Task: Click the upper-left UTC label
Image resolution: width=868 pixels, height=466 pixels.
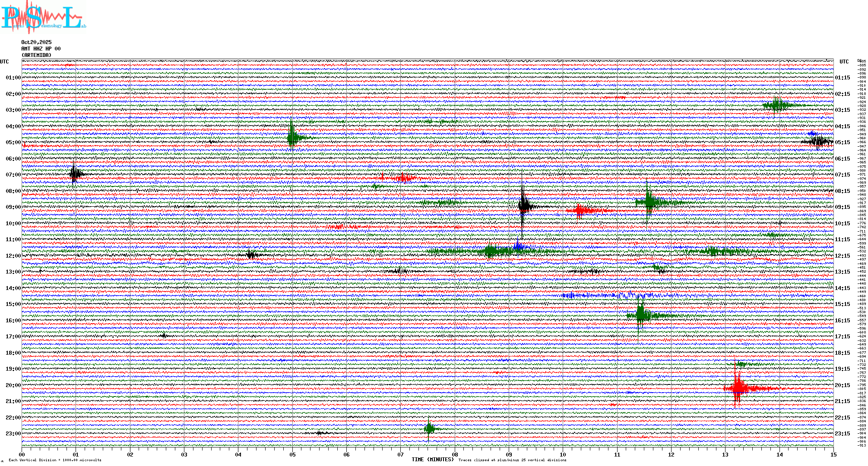Action: pyautogui.click(x=4, y=62)
